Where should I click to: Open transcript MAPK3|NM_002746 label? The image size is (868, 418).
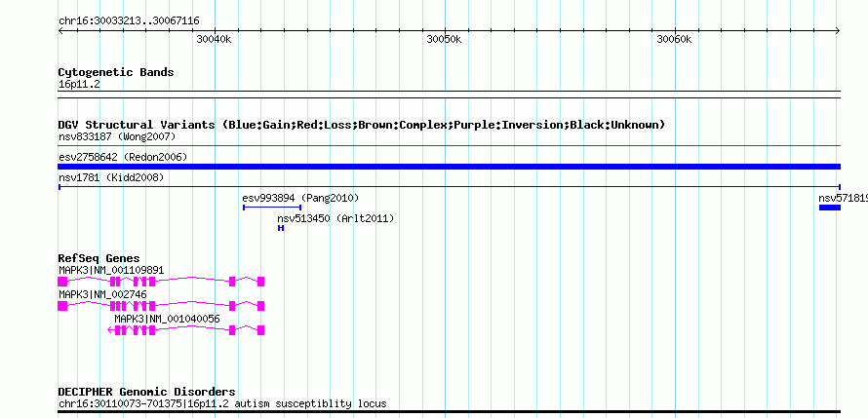[102, 294]
